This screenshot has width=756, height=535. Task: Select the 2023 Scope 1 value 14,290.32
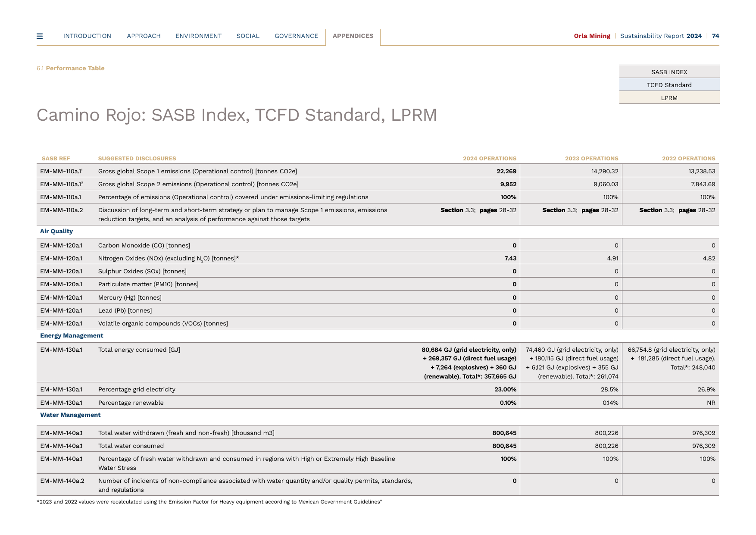(x=605, y=171)
